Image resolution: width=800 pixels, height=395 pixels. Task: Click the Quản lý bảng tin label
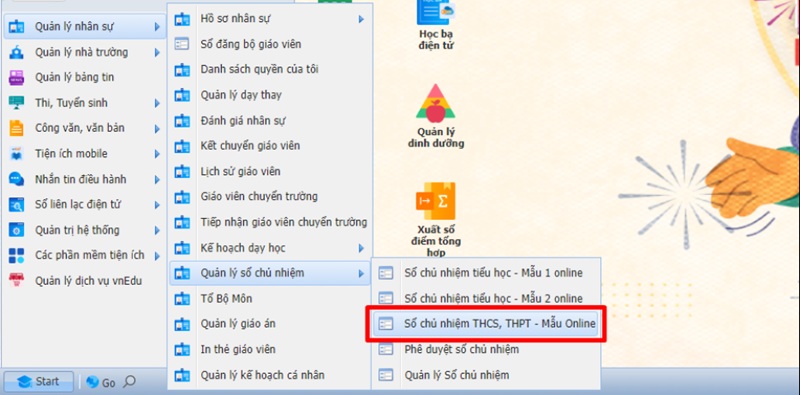(74, 78)
